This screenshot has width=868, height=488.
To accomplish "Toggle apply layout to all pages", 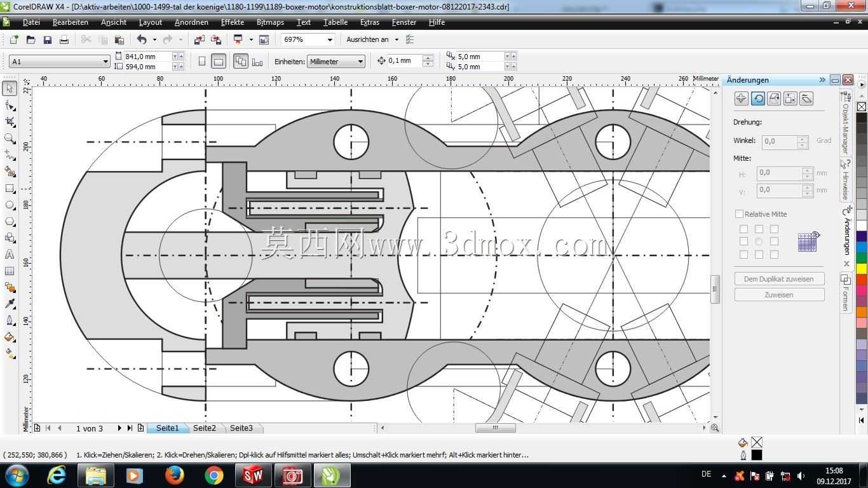I will (x=241, y=61).
